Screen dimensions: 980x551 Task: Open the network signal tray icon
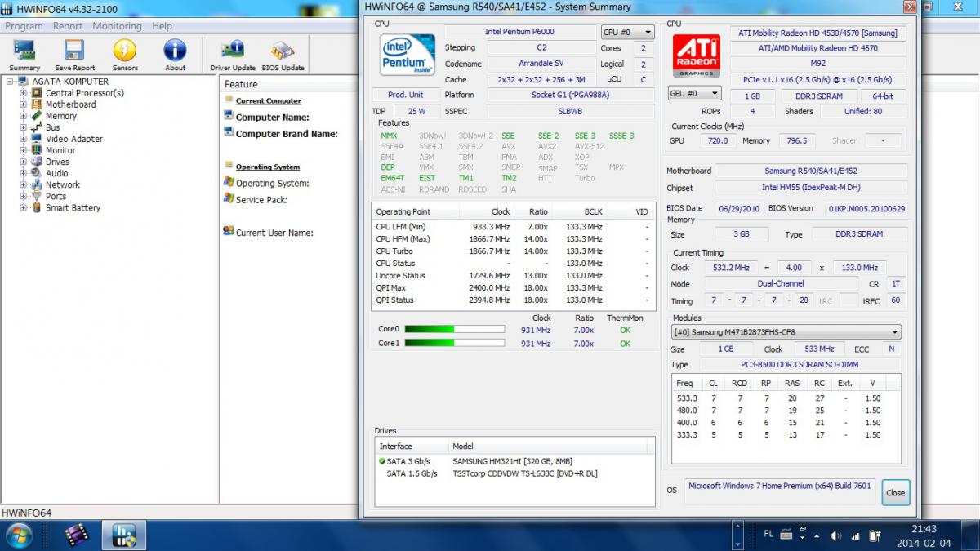(856, 535)
